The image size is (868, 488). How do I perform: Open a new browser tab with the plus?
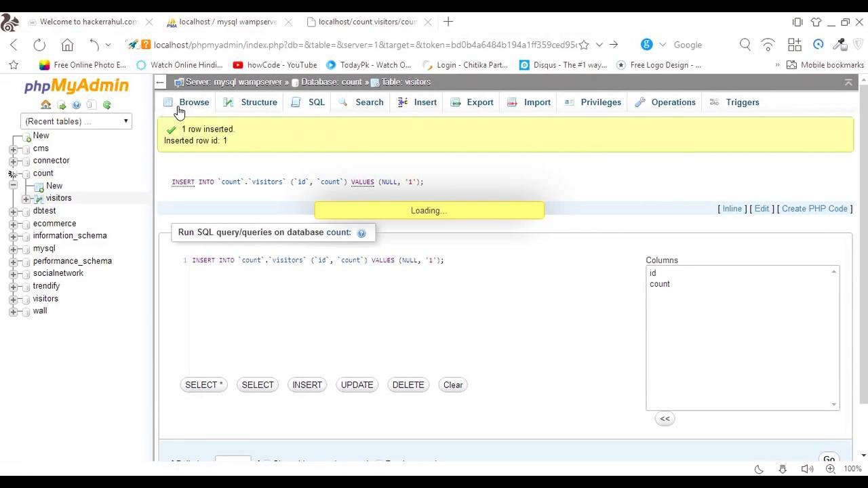coord(448,22)
